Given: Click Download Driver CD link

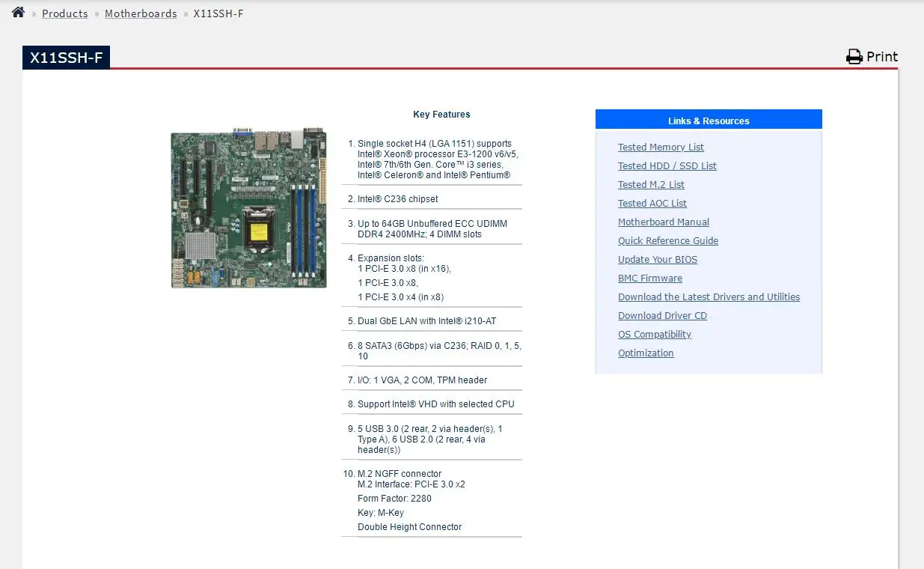Looking at the screenshot, I should (x=662, y=316).
